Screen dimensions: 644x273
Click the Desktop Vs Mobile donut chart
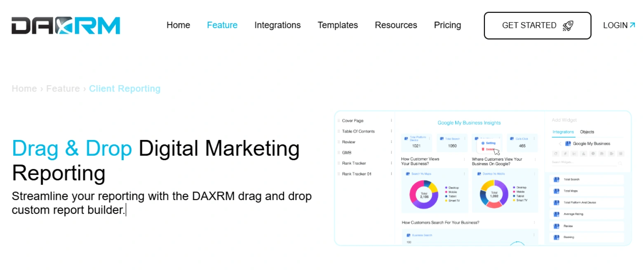494,194
